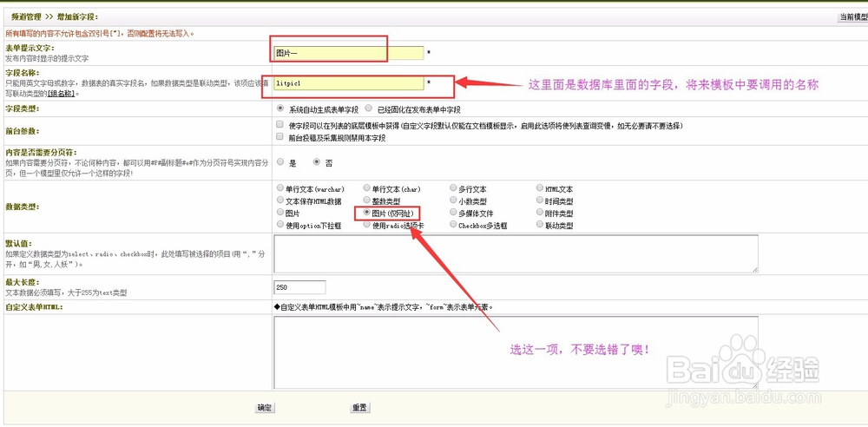Click the 数据类型 row label

[23, 207]
